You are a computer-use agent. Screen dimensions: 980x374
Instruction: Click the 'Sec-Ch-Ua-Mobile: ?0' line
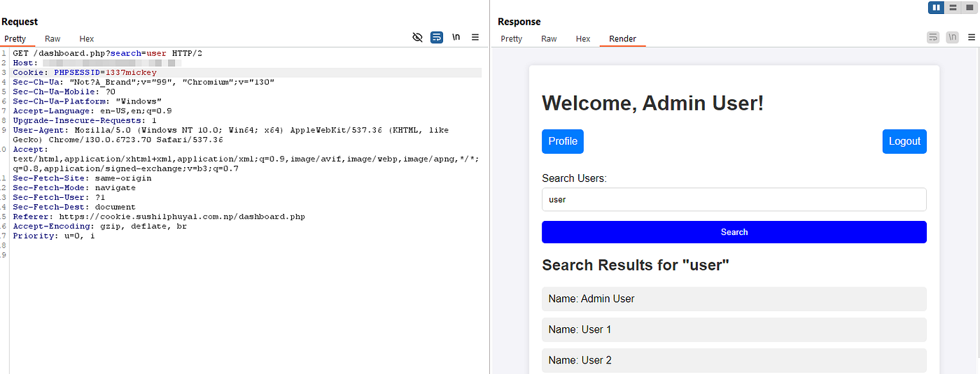click(64, 92)
